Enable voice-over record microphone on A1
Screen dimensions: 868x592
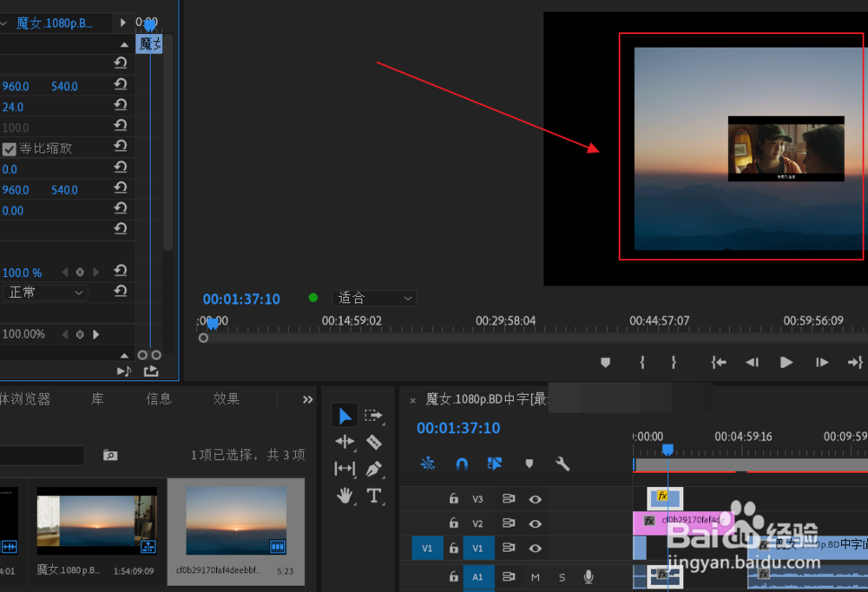589,577
